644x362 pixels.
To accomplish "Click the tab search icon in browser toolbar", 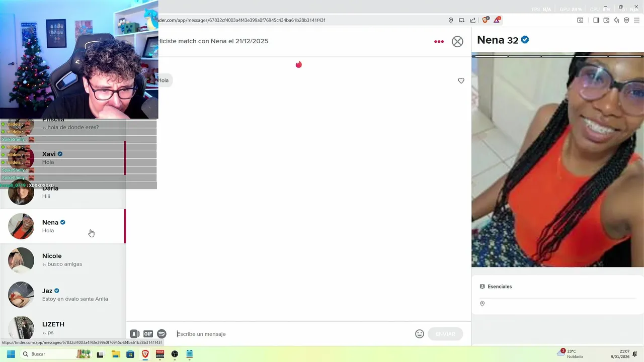I will (580, 20).
